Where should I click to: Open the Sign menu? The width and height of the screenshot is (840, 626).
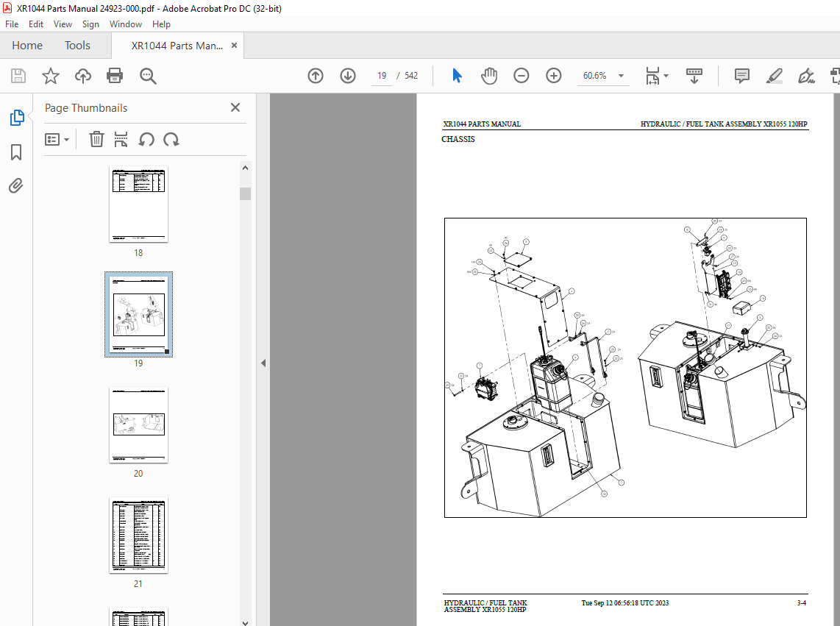click(x=90, y=24)
